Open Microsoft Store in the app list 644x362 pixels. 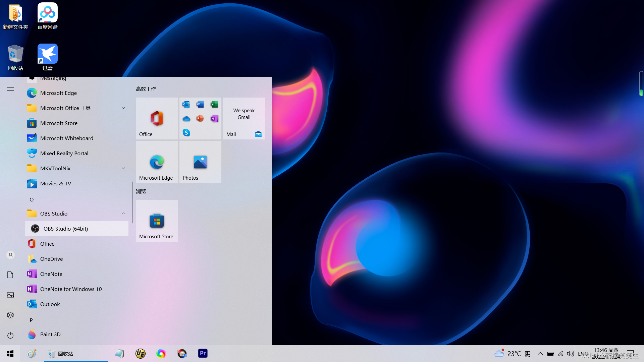(x=76, y=123)
